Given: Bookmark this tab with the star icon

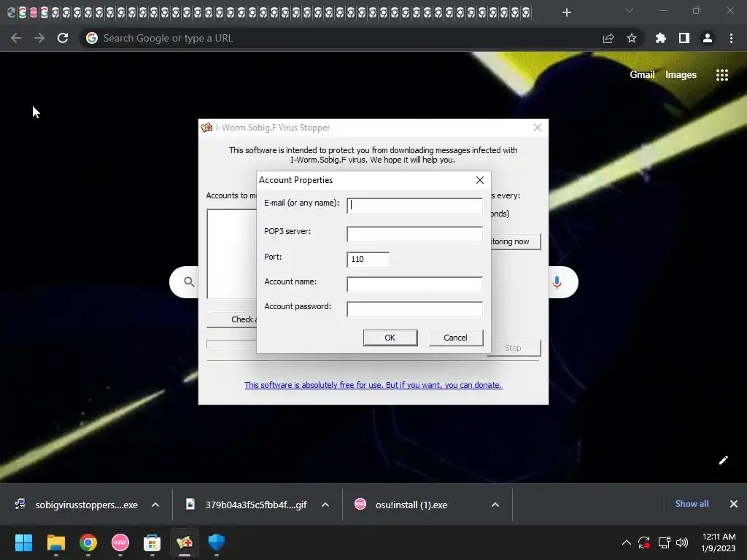Looking at the screenshot, I should [x=631, y=38].
